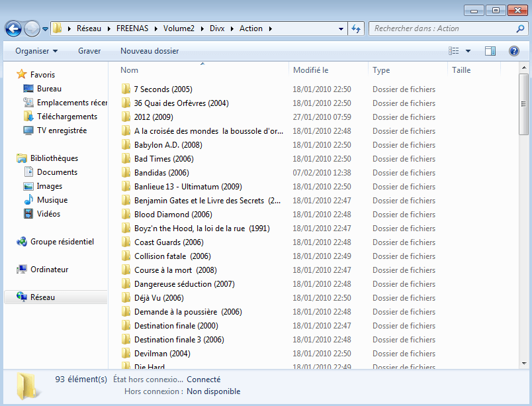Click the Ordinateur computer icon
Viewport: 532px width, 406px height.
22,269
